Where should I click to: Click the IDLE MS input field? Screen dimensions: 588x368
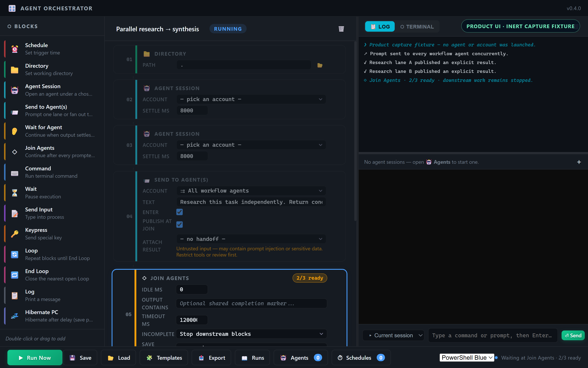click(x=192, y=289)
